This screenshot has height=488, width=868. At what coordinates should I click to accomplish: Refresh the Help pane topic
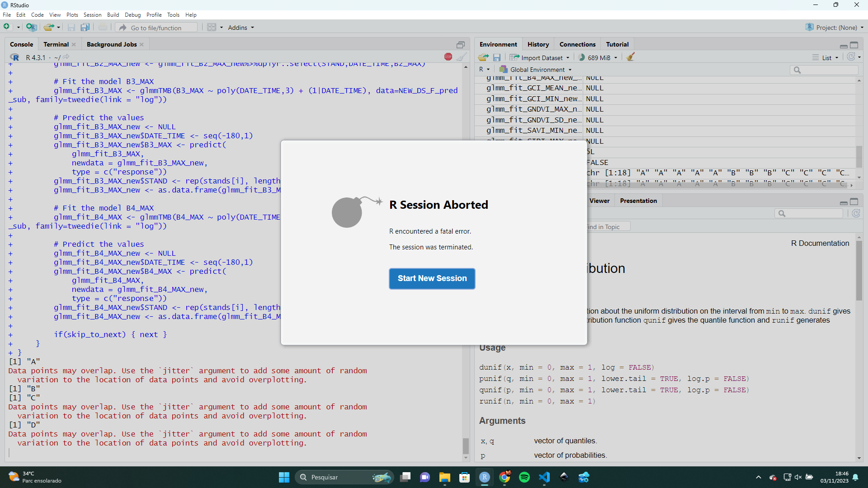[x=856, y=213]
